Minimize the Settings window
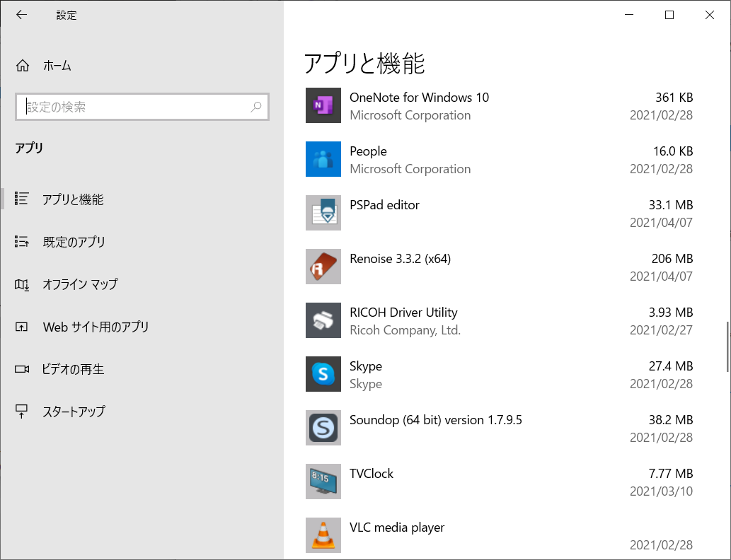The image size is (731, 560). (629, 15)
